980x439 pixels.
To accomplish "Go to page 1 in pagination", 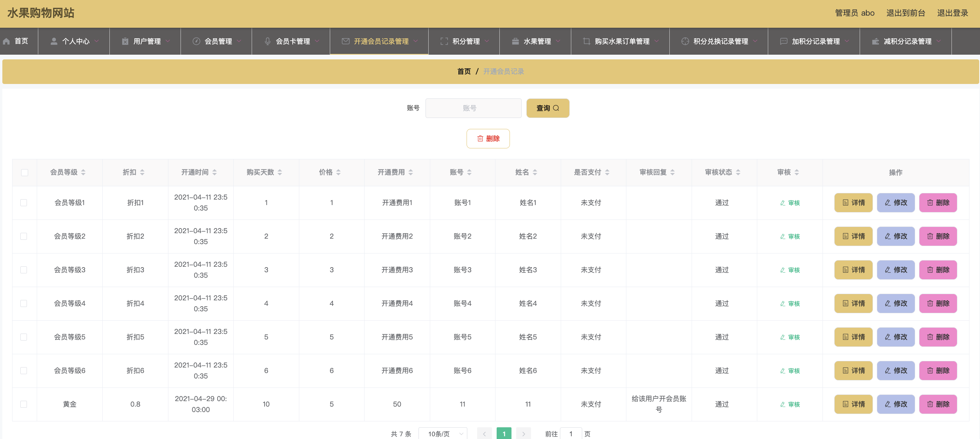I will click(x=504, y=434).
